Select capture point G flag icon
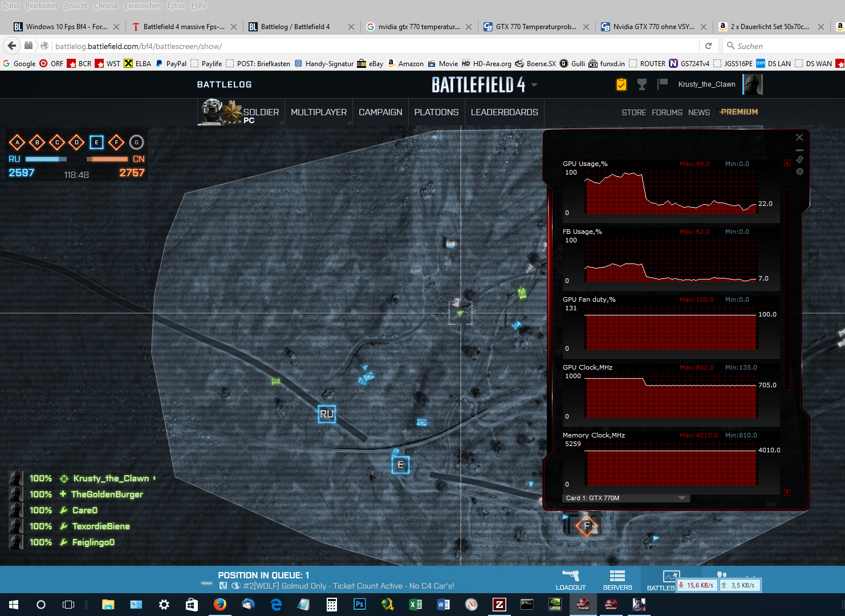The height and width of the screenshot is (616, 845). [136, 142]
